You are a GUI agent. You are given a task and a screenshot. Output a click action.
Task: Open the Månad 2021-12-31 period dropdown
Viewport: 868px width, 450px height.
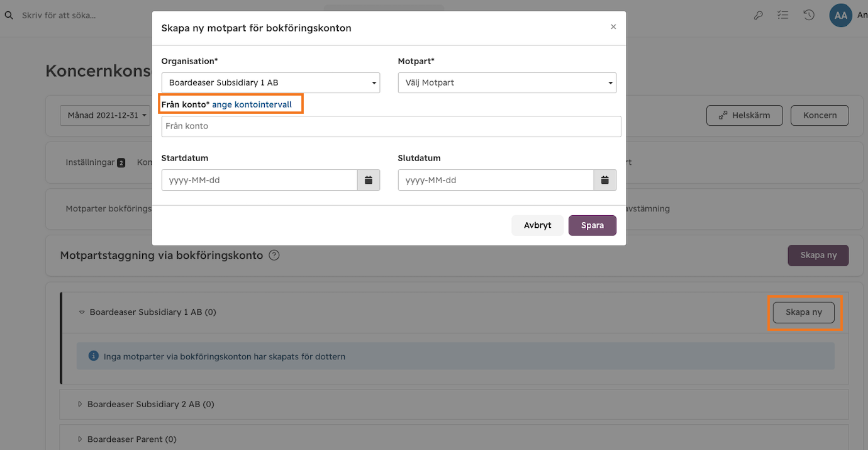click(x=107, y=115)
